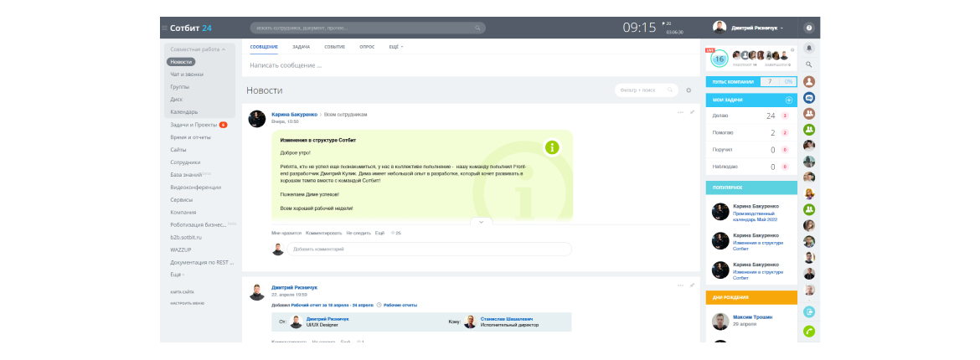Click the Сотбит 24 logo
980x360 pixels.
(191, 28)
